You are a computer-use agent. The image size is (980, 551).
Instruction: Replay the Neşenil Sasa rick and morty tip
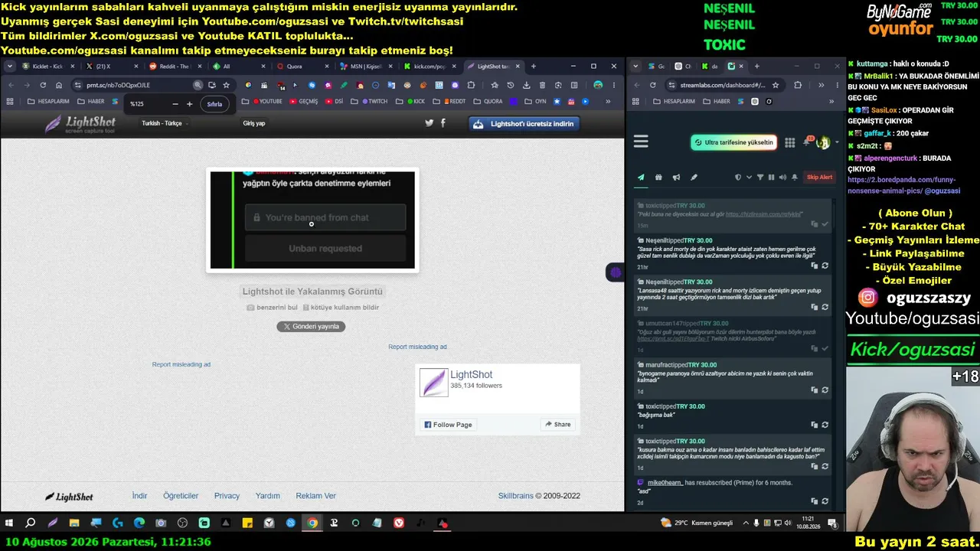pyautogui.click(x=825, y=266)
